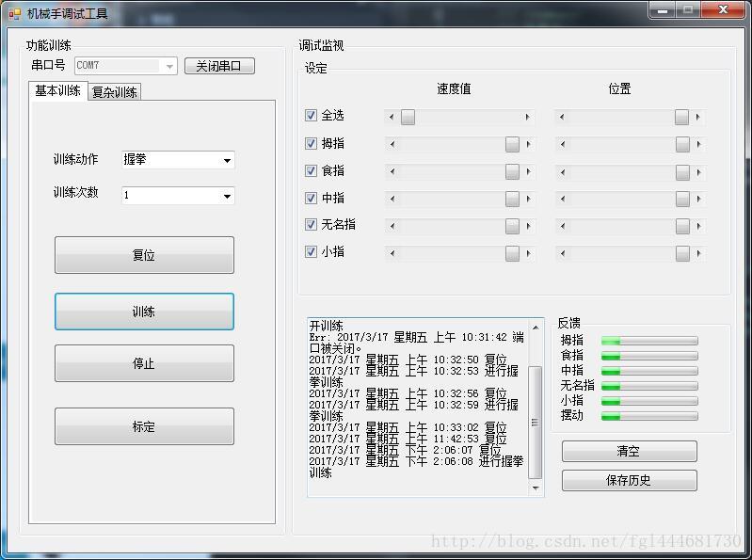Click left arrow of 全选 speed slider
The image size is (752, 560).
pos(392,117)
